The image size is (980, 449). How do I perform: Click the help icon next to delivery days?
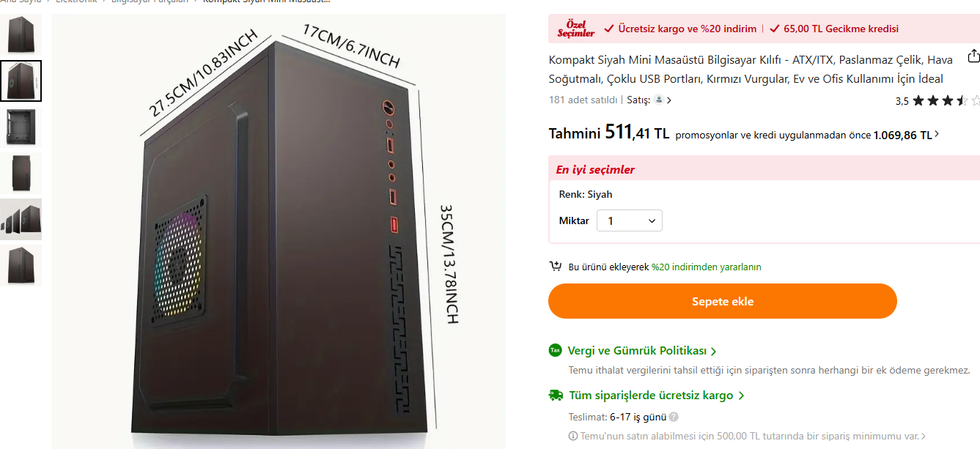pyautogui.click(x=674, y=418)
